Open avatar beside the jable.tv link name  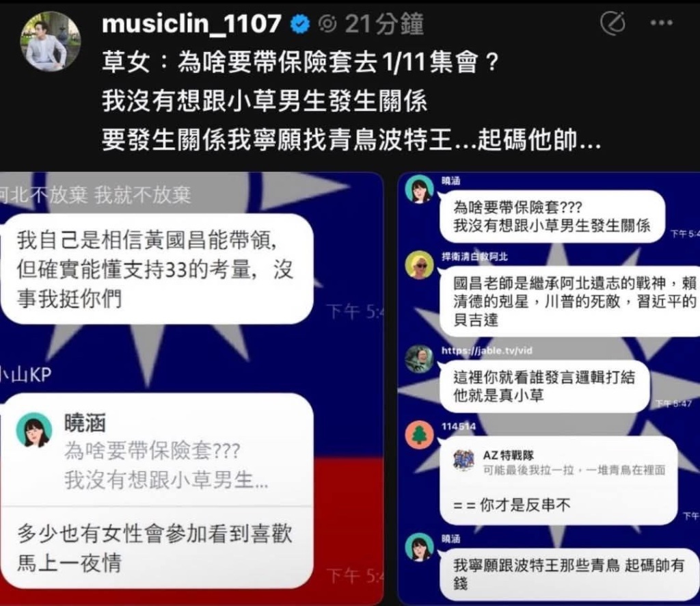coord(419,358)
